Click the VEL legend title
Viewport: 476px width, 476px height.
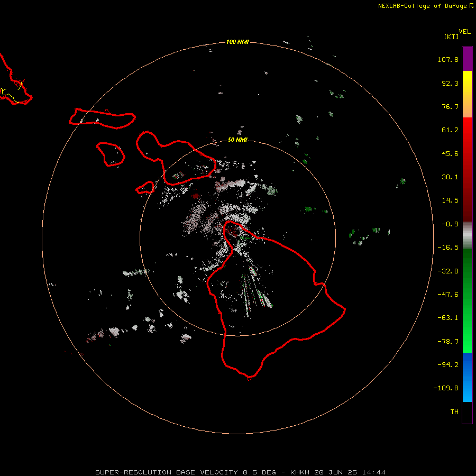click(x=464, y=31)
